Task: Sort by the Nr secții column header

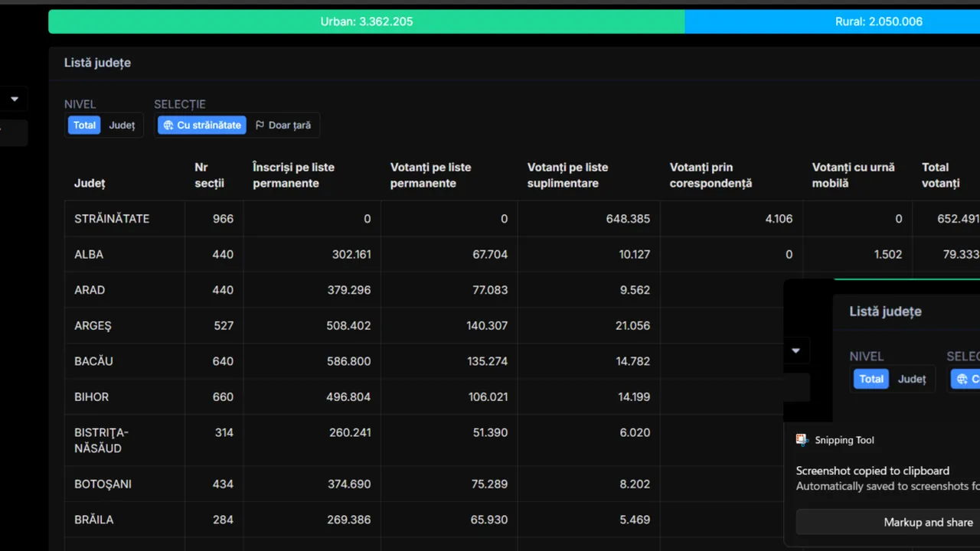Action: point(209,175)
